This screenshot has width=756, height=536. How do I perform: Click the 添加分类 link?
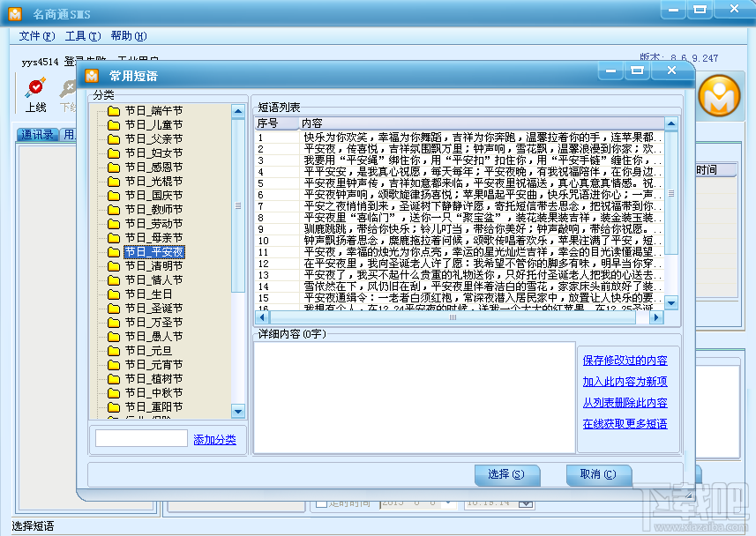[x=214, y=440]
